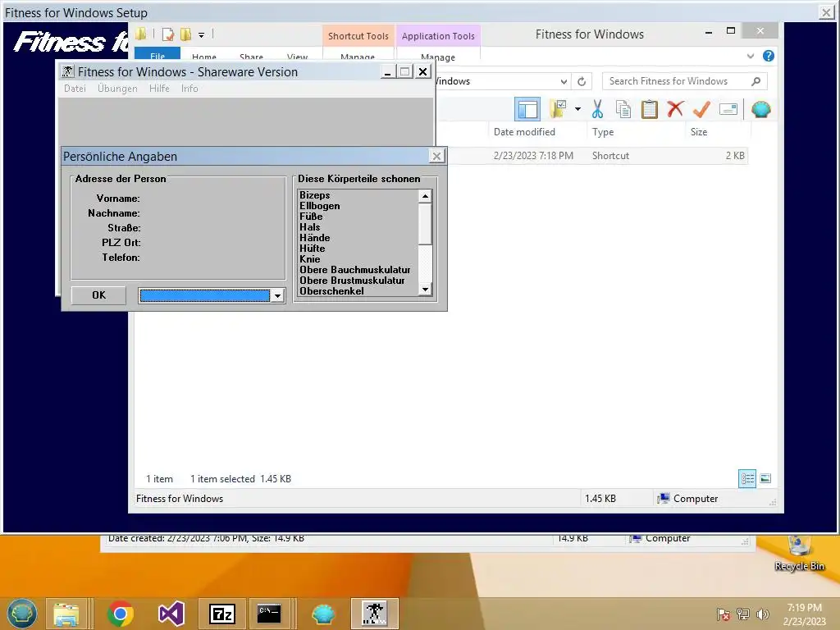This screenshot has height=630, width=840.
Task: Expand the ribbon using the chevron arrow
Action: point(750,56)
